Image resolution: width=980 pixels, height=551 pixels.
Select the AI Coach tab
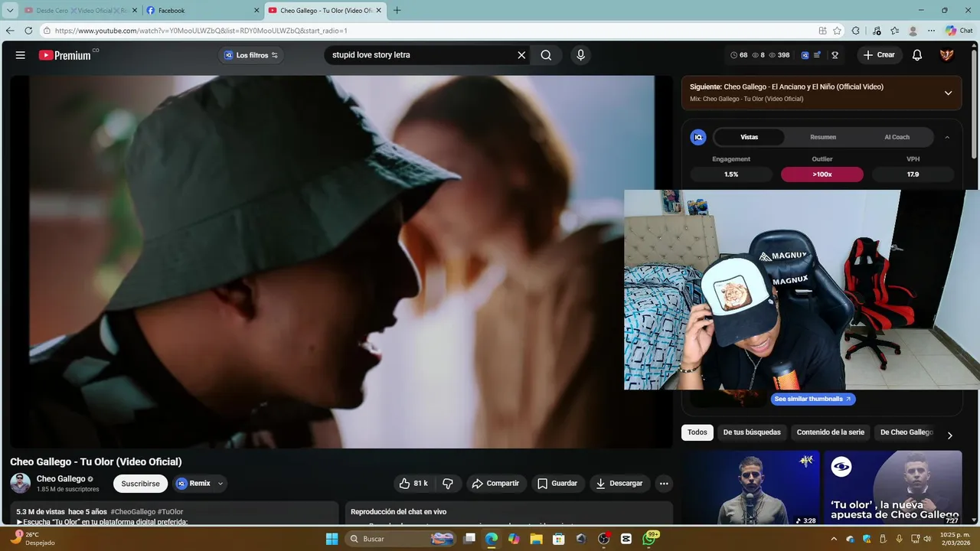(897, 137)
